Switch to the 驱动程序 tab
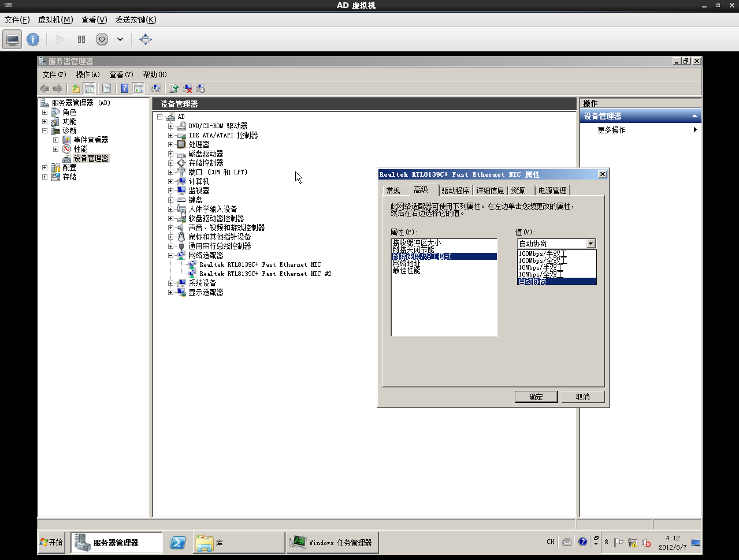Viewport: 739px width, 560px height. 455,191
